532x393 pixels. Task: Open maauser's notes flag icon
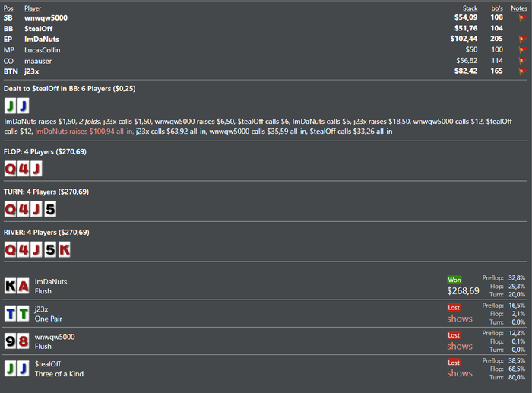pos(522,61)
